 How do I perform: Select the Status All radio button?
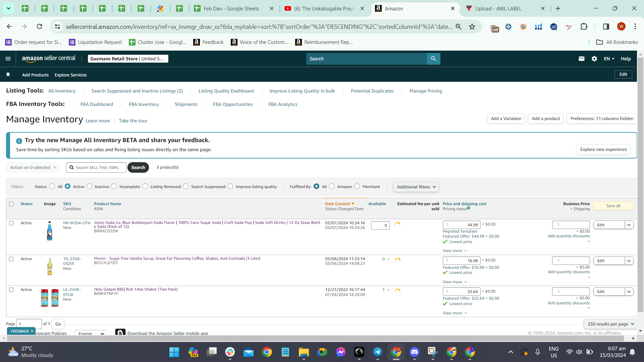click(52, 186)
